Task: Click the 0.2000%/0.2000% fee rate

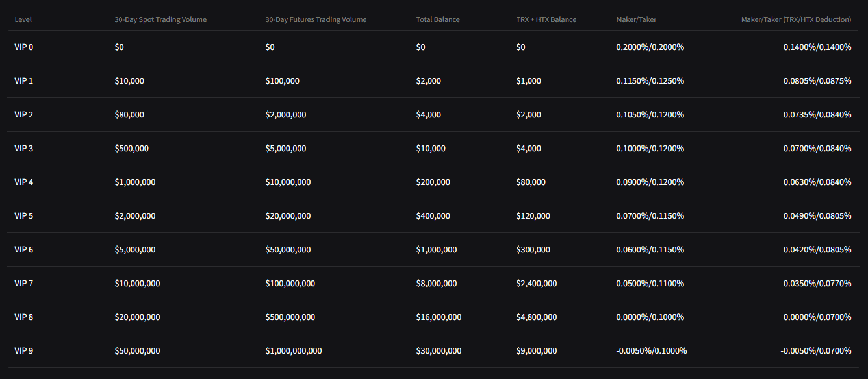Action: [650, 47]
